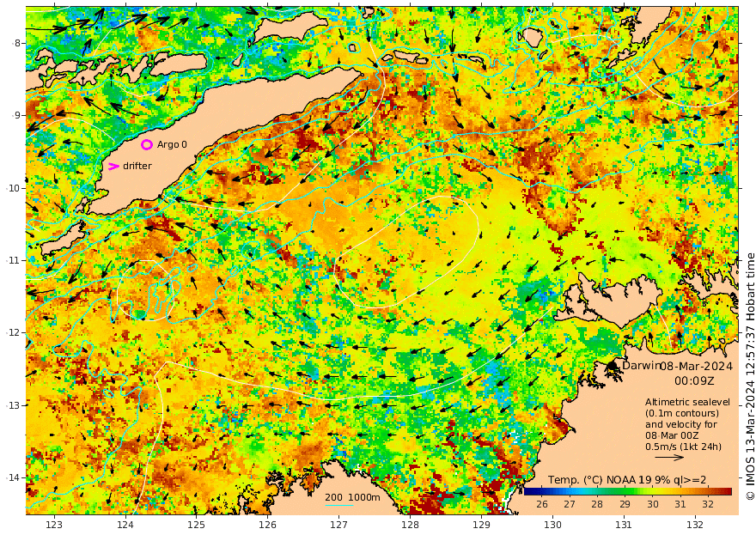Click colorbar tick label 26
756x541 pixels.
(542, 504)
